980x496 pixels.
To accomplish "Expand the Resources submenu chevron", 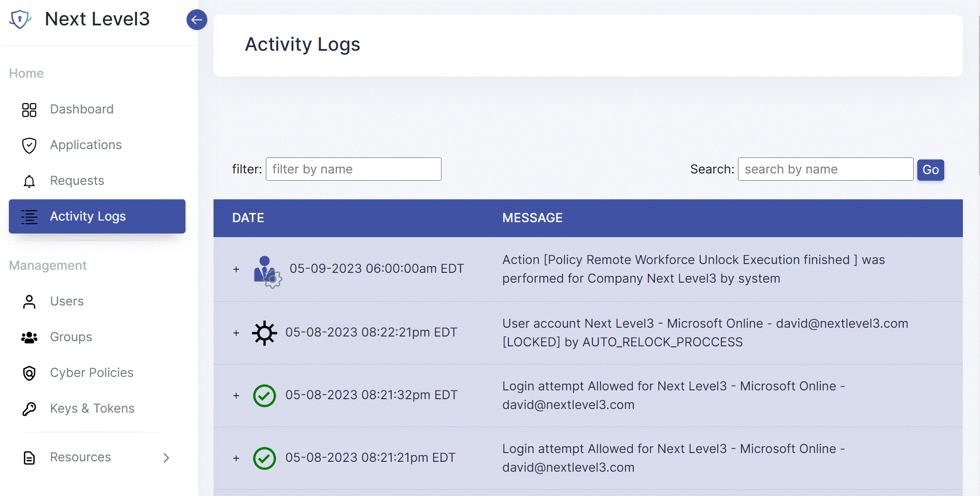I will pyautogui.click(x=166, y=458).
